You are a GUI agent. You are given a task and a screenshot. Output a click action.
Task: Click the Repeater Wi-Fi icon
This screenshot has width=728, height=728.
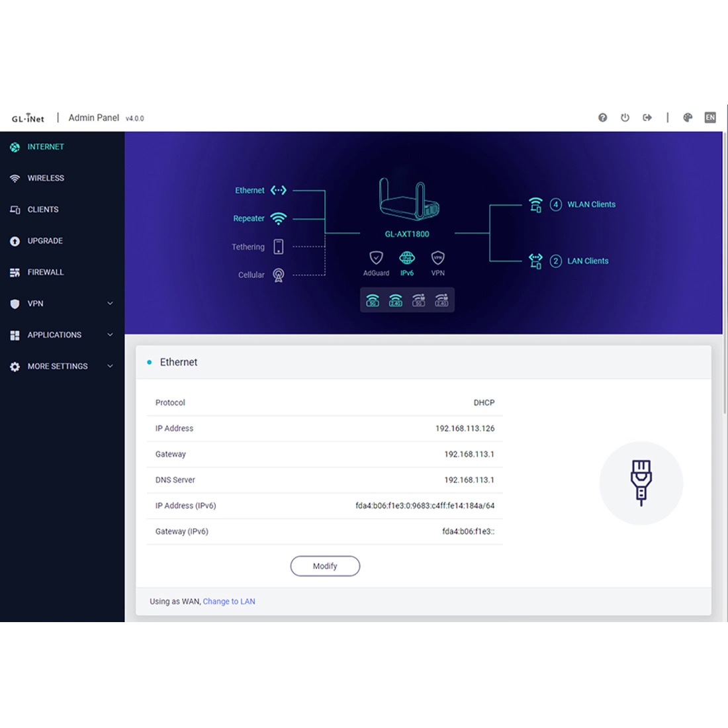pyautogui.click(x=279, y=218)
